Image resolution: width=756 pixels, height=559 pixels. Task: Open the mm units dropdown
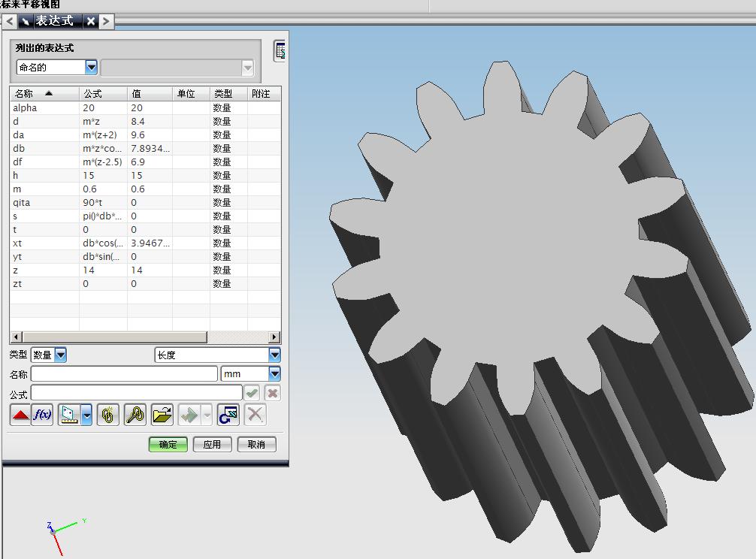pos(274,373)
